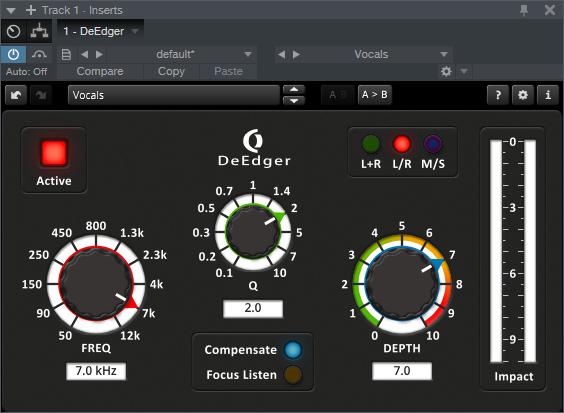Click the Paste button

[x=228, y=71]
